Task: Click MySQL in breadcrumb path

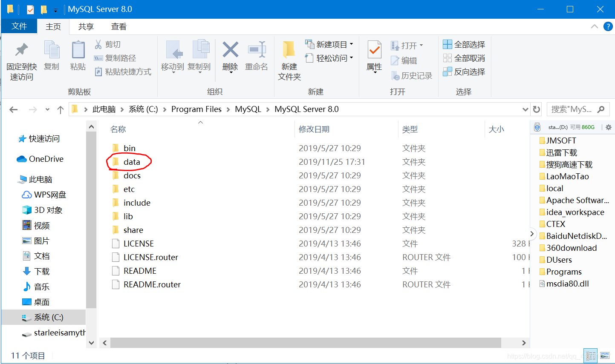Action: click(248, 109)
